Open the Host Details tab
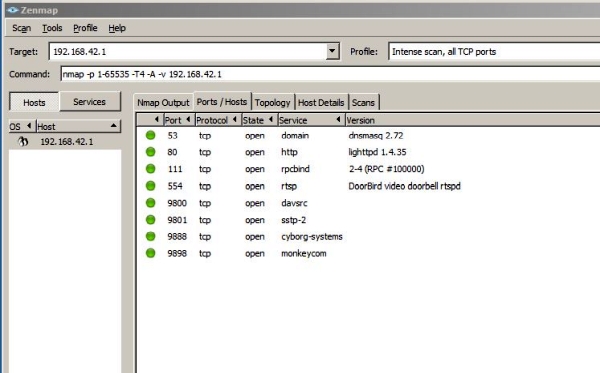The height and width of the screenshot is (373, 600). point(321,103)
